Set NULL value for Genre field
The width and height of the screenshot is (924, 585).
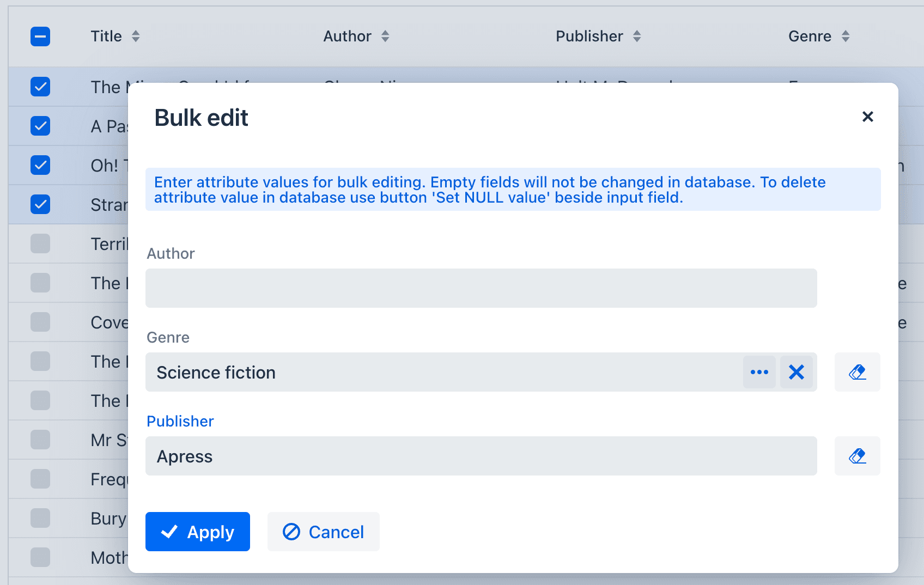click(x=857, y=372)
